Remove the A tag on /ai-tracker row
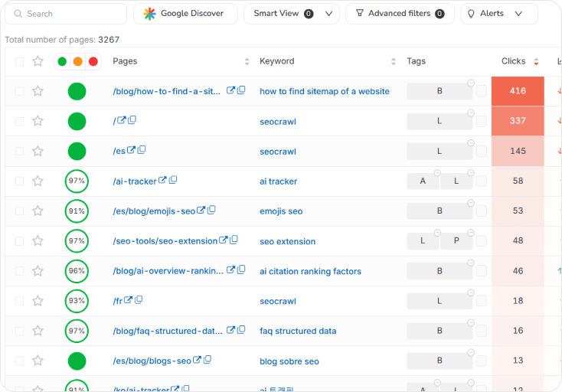The height and width of the screenshot is (392, 562). (x=437, y=173)
